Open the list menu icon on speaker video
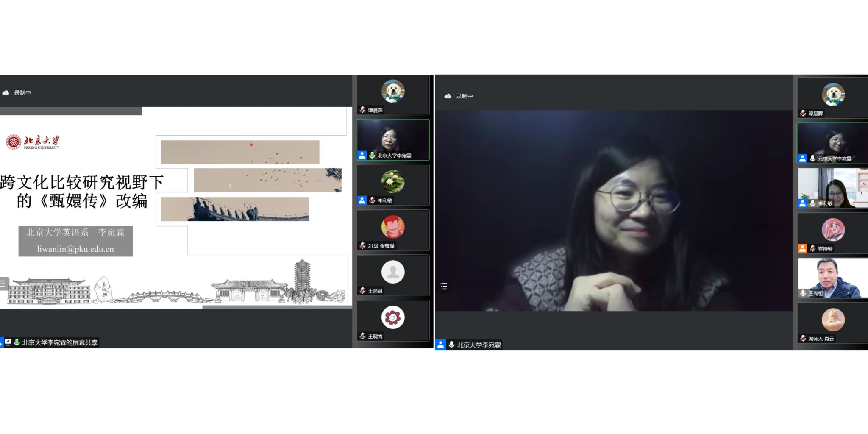 tap(443, 287)
